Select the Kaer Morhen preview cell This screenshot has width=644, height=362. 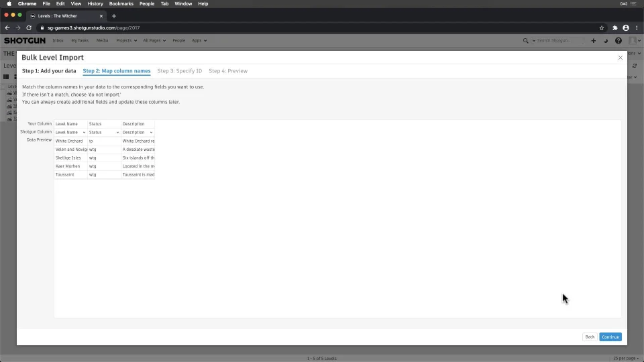click(70, 166)
